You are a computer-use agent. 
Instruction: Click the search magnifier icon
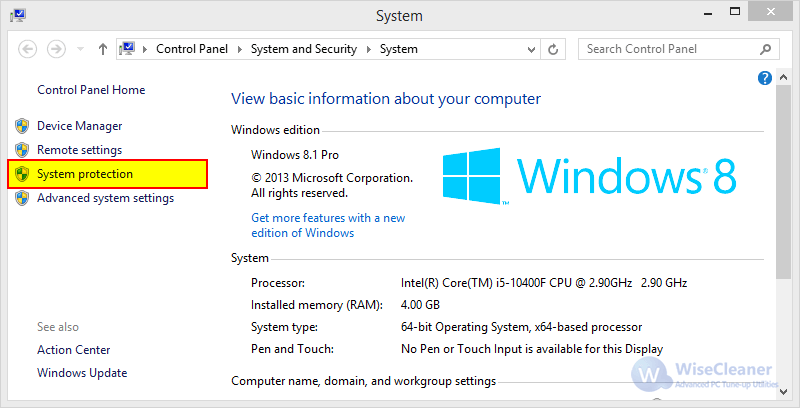(765, 49)
